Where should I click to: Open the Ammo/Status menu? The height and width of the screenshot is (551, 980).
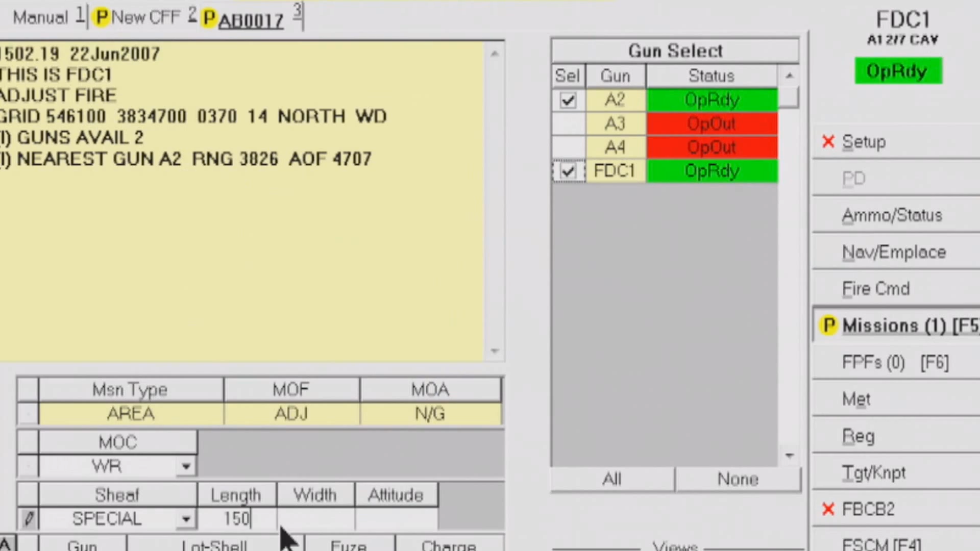pyautogui.click(x=896, y=215)
